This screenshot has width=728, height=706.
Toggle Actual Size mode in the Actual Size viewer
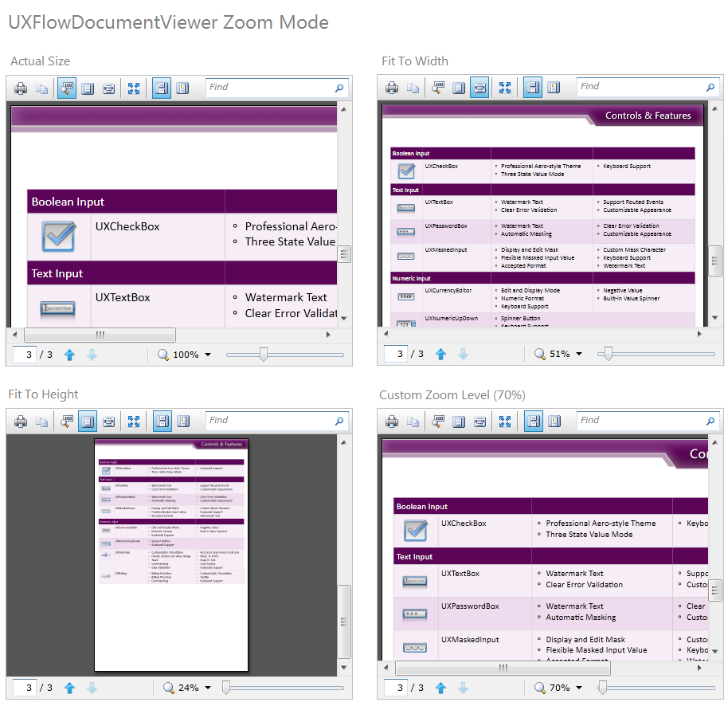[x=67, y=88]
